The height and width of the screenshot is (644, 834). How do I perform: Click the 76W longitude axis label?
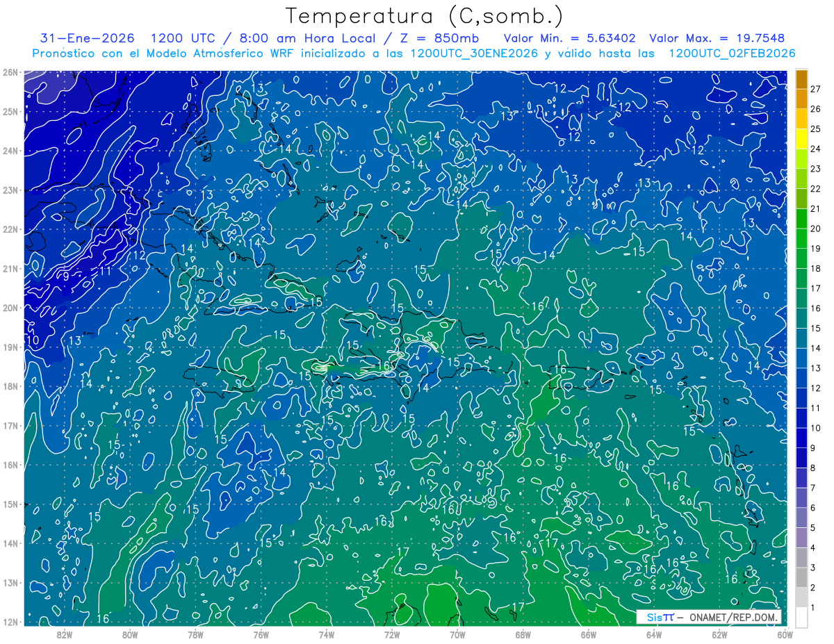click(261, 634)
